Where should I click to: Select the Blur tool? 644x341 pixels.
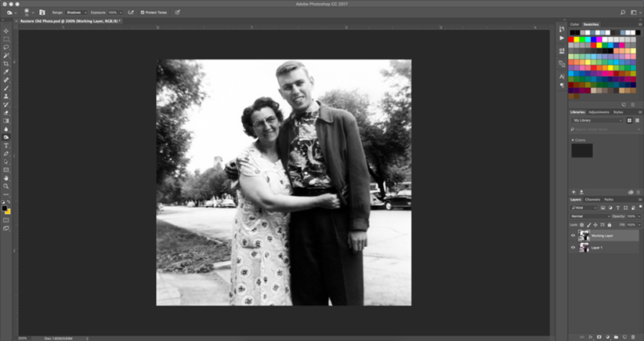pyautogui.click(x=6, y=129)
